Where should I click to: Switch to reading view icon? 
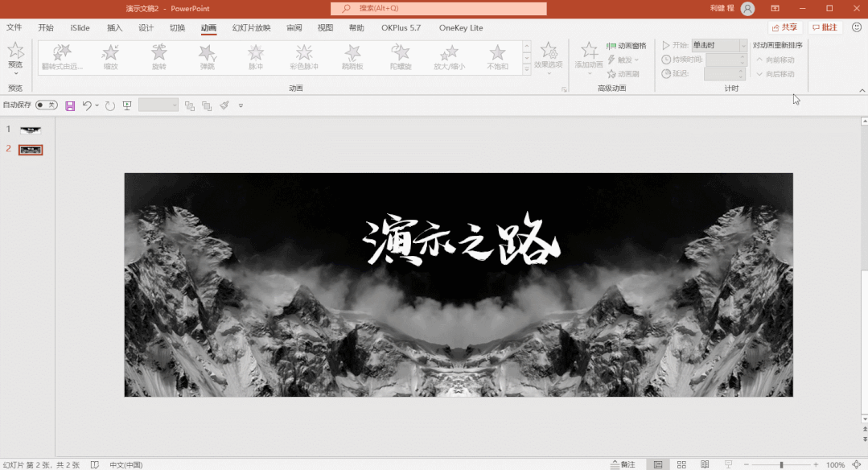(705, 464)
